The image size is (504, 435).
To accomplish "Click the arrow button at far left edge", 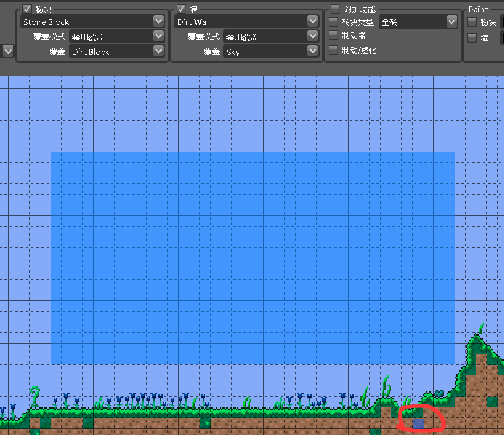I will [x=7, y=51].
